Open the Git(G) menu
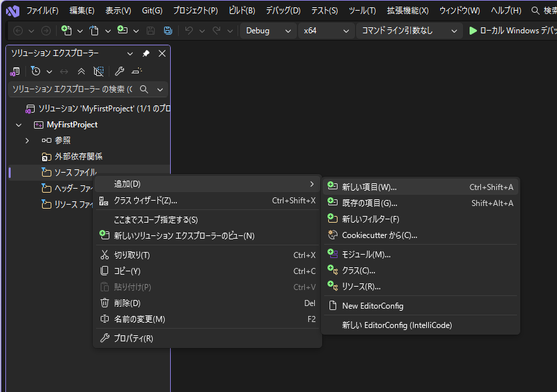The width and height of the screenshot is (557, 392). [152, 11]
